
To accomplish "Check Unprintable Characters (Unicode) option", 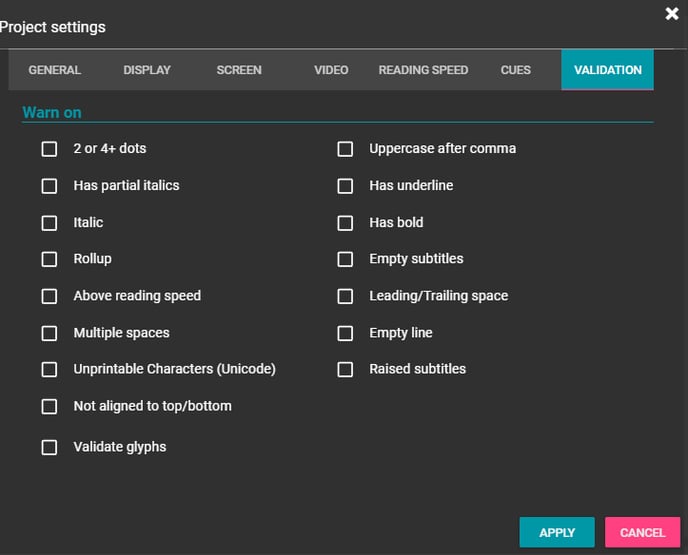I will [49, 369].
